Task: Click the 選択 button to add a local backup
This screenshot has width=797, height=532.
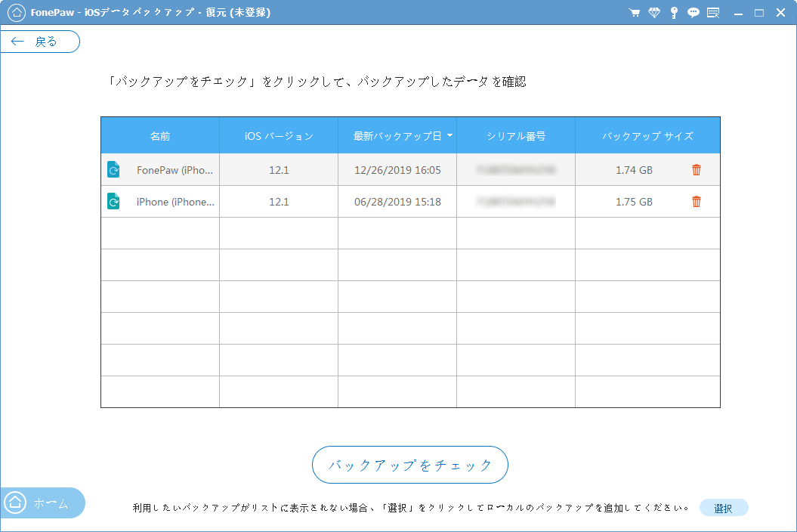Action: [x=723, y=508]
